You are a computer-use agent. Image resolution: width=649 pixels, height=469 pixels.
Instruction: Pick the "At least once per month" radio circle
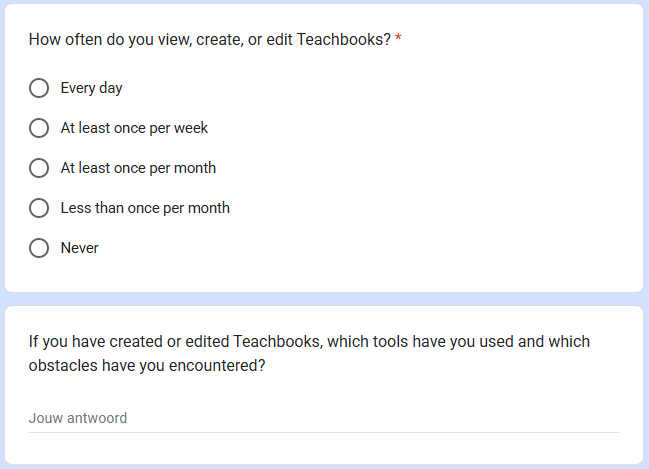39,168
